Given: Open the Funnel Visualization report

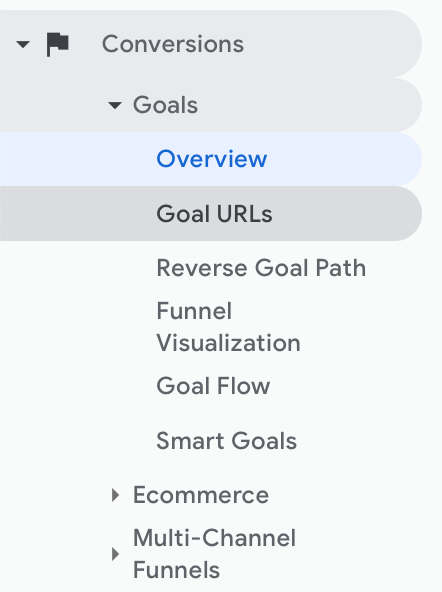Looking at the screenshot, I should pos(228,327).
